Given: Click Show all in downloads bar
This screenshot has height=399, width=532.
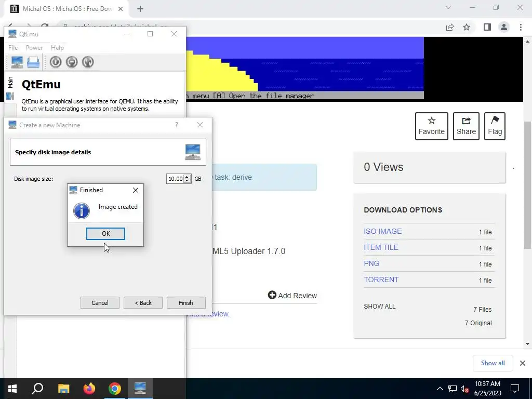Looking at the screenshot, I should tap(493, 363).
